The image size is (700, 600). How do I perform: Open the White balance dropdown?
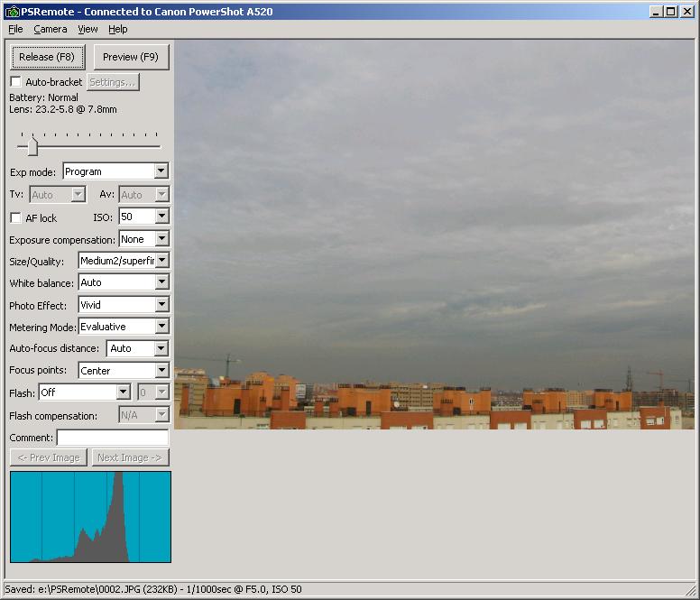(x=161, y=282)
